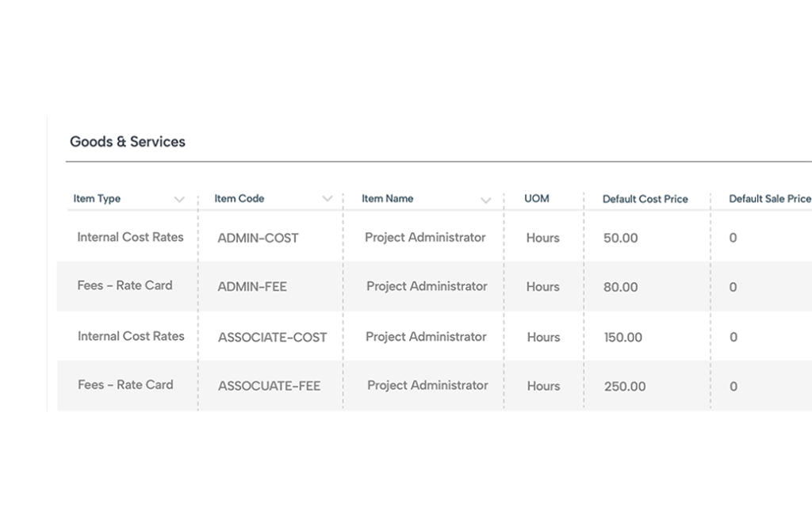Click the 80.00 default cost price value

[x=620, y=287]
